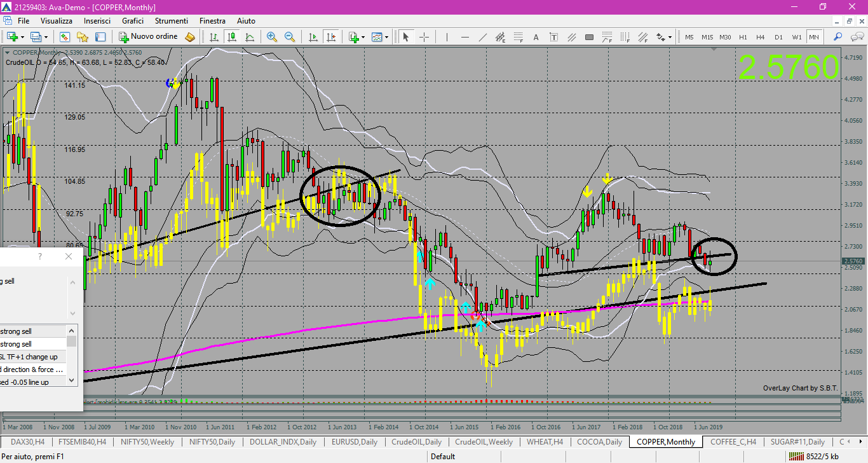The height and width of the screenshot is (463, 868).
Task: Select the Fibonacci channel tool
Action: 642,37
